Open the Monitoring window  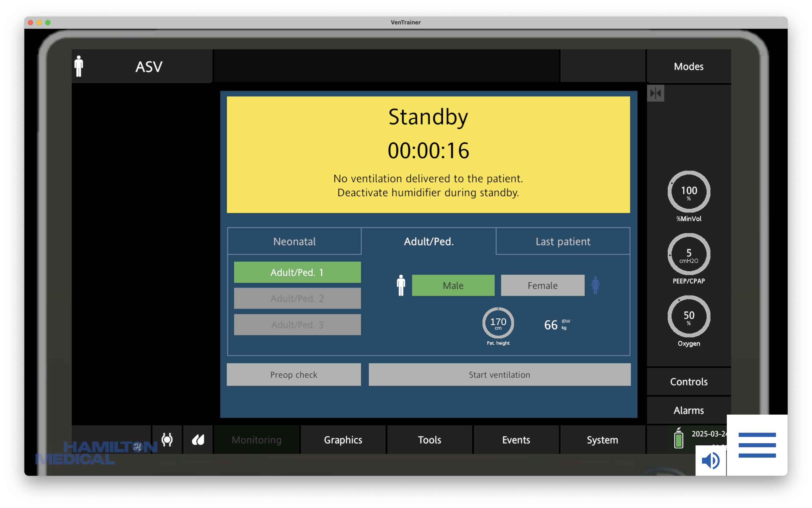(257, 440)
